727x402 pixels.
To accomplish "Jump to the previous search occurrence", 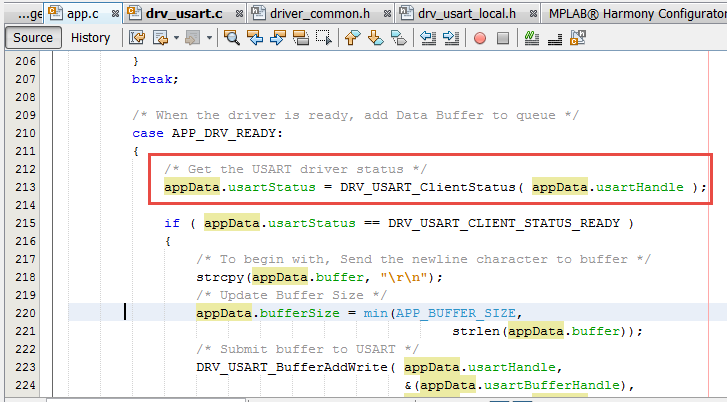I will pos(255,38).
